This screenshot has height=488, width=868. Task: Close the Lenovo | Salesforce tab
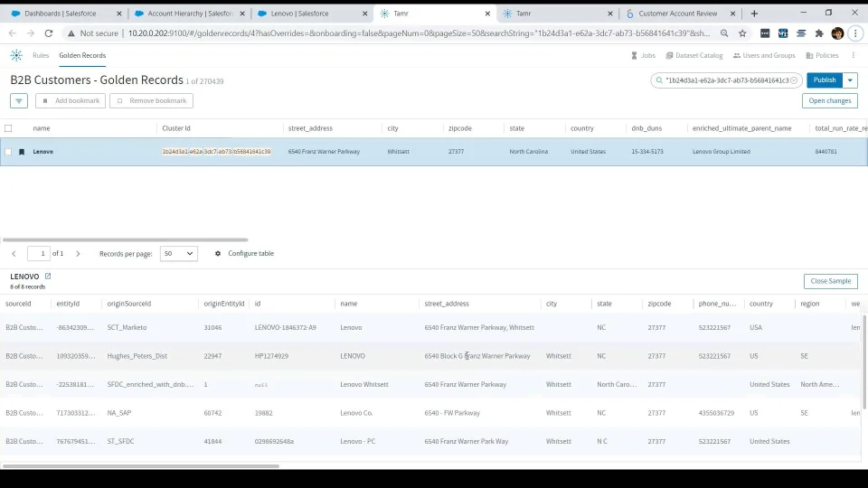click(364, 14)
